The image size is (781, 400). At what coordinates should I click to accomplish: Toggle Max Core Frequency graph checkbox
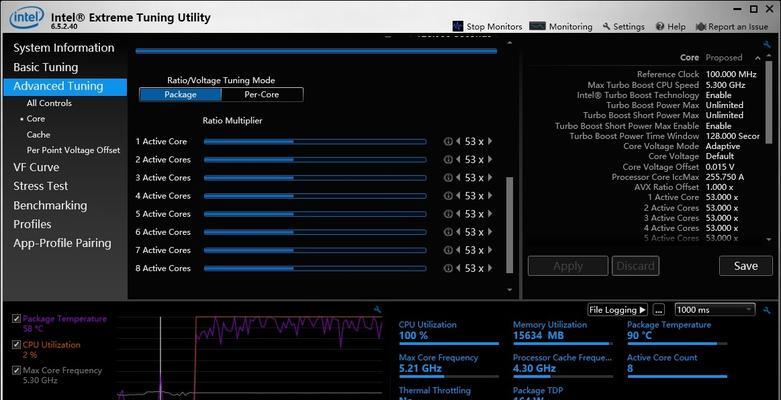pyautogui.click(x=16, y=371)
